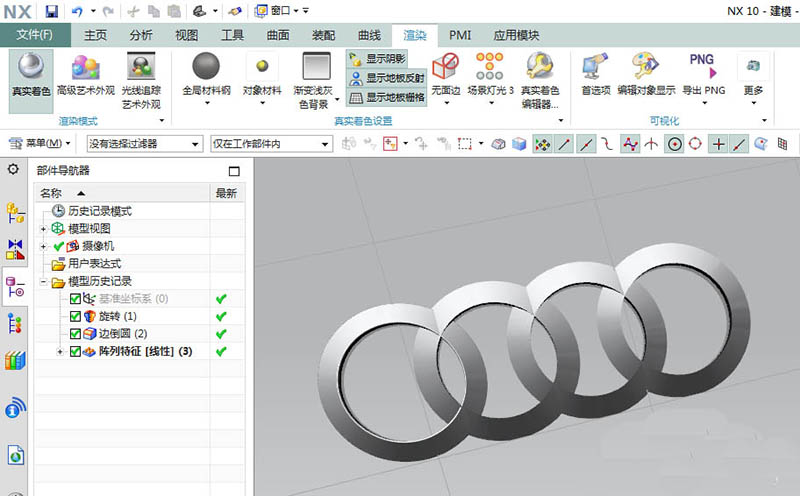Undo last action in quick toolbar
800x496 pixels.
tap(77, 11)
